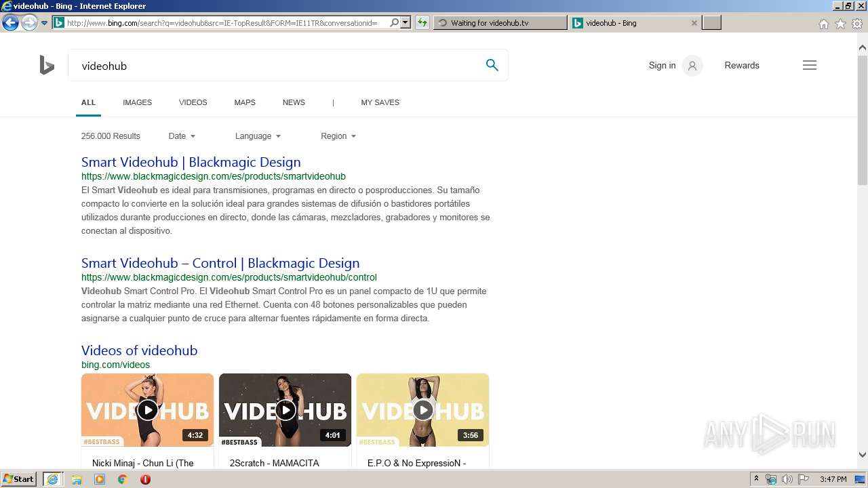Open the MY SAVES tab

tap(380, 103)
